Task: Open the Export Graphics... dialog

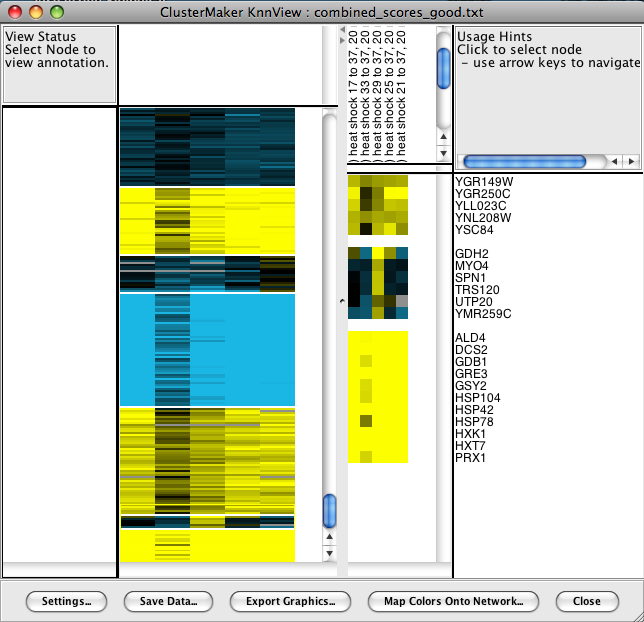Action: (290, 601)
